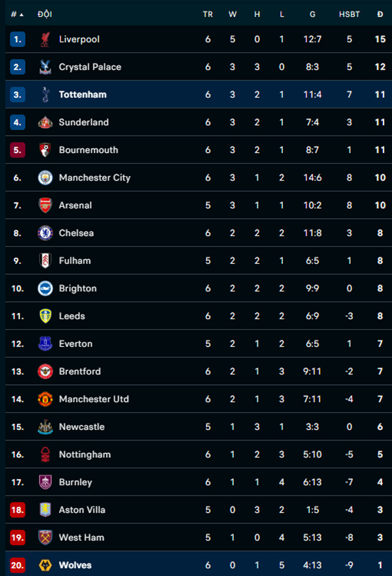The height and width of the screenshot is (576, 392).
Task: Sort standings by the Đ points column
Action: click(x=380, y=14)
